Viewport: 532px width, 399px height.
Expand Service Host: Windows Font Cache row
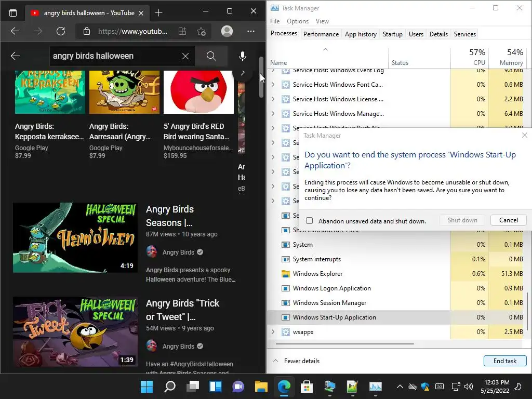point(273,85)
